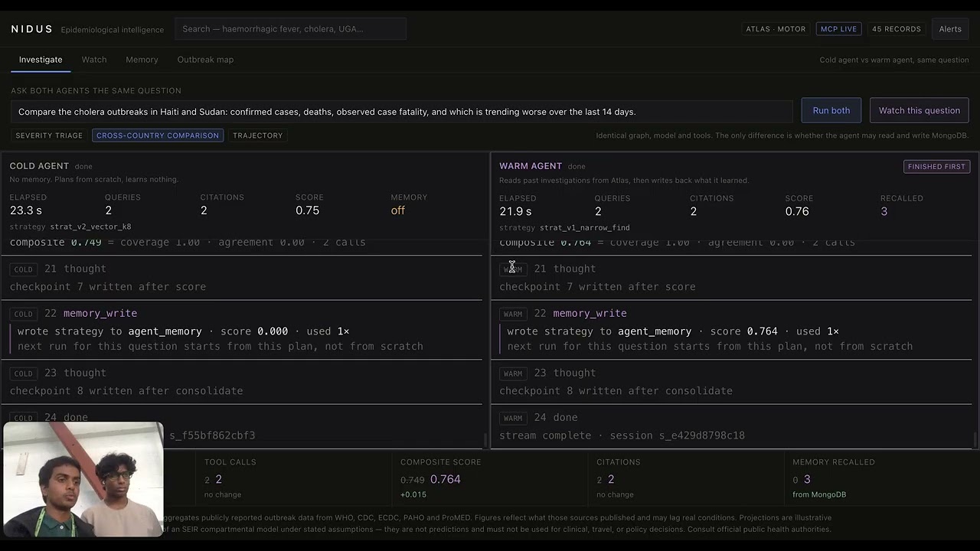Click COLD AGENT heading

(x=39, y=166)
